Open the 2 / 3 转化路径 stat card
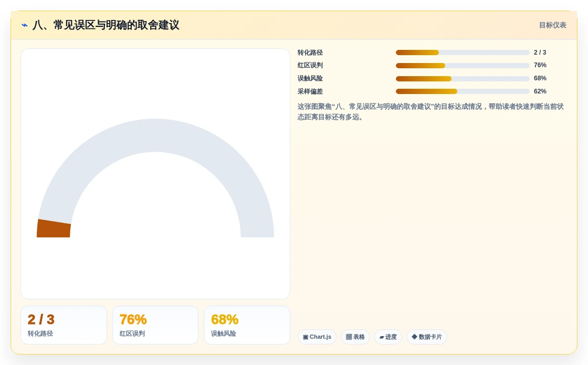Image resolution: width=588 pixels, height=365 pixels. pyautogui.click(x=64, y=325)
